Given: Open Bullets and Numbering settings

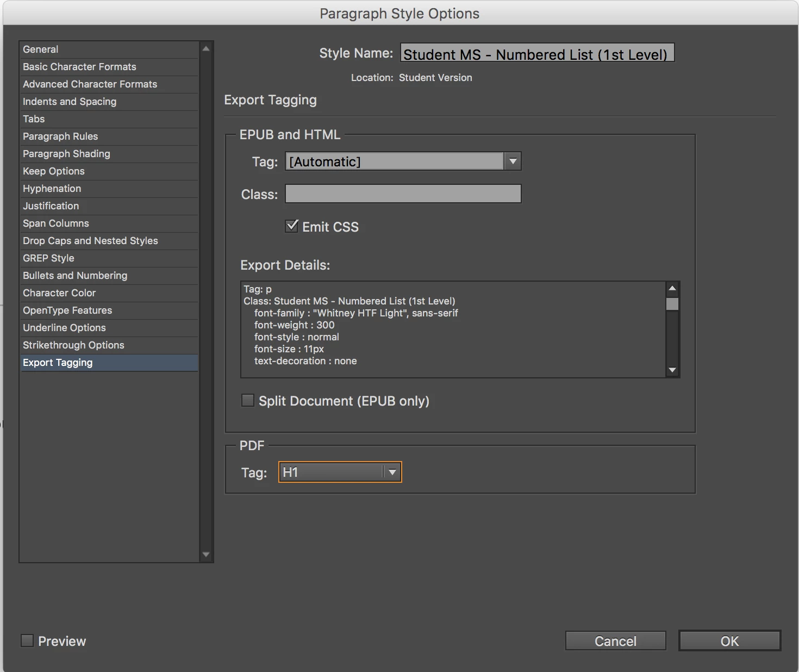Looking at the screenshot, I should 109,276.
